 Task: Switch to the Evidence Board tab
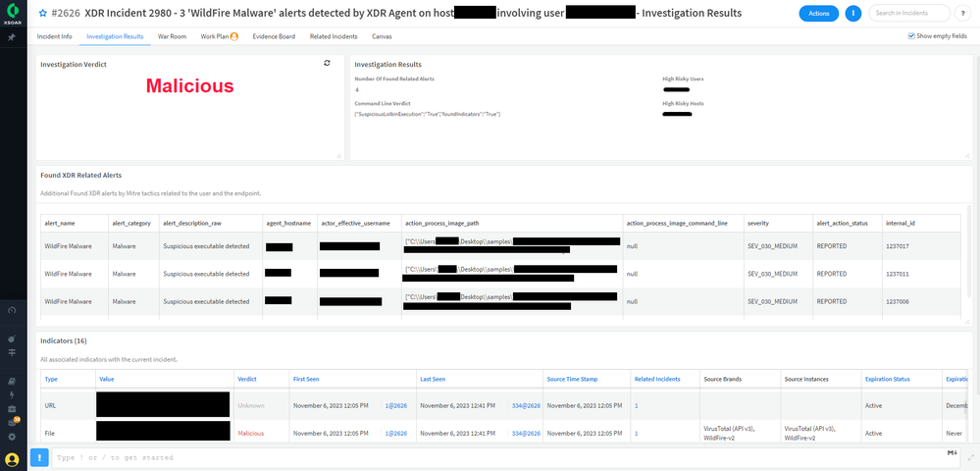click(x=274, y=37)
